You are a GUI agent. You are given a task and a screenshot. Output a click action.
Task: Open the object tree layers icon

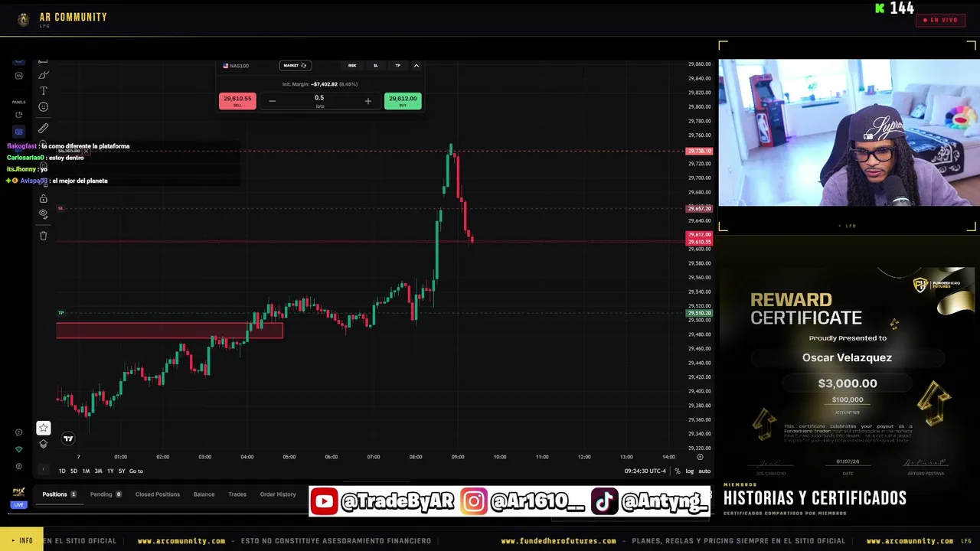tap(44, 444)
